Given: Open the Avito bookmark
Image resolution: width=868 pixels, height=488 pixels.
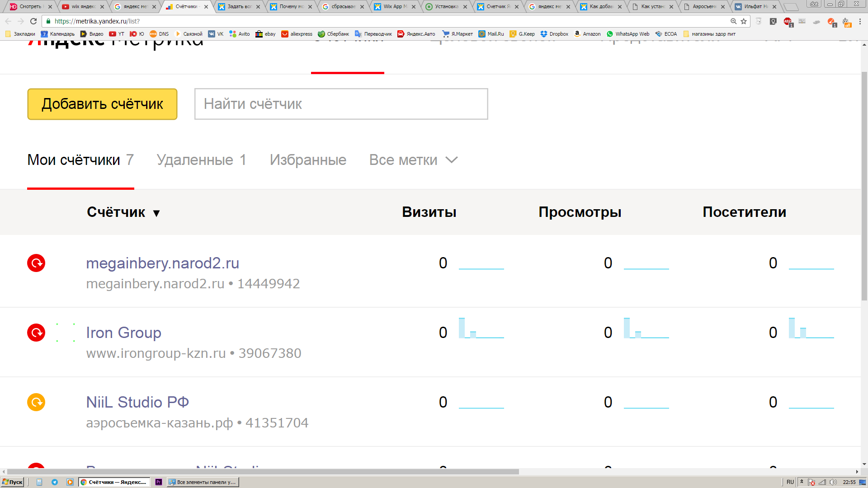Looking at the screenshot, I should pyautogui.click(x=240, y=34).
